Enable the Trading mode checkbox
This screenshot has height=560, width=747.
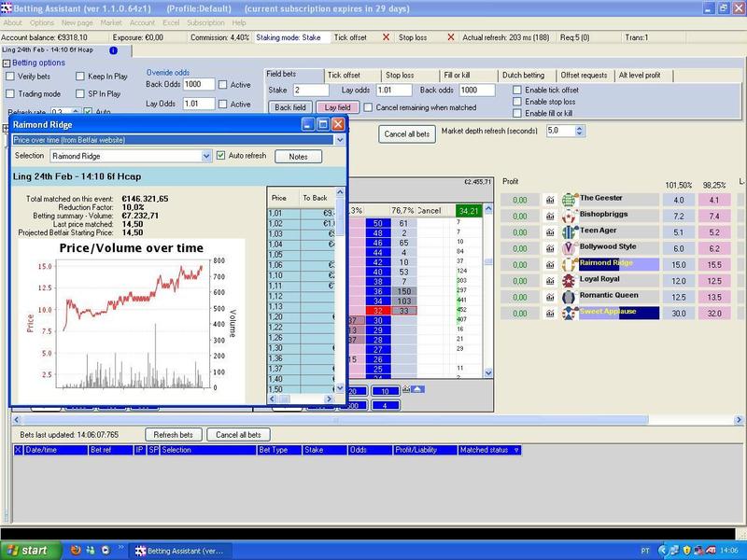(x=10, y=94)
